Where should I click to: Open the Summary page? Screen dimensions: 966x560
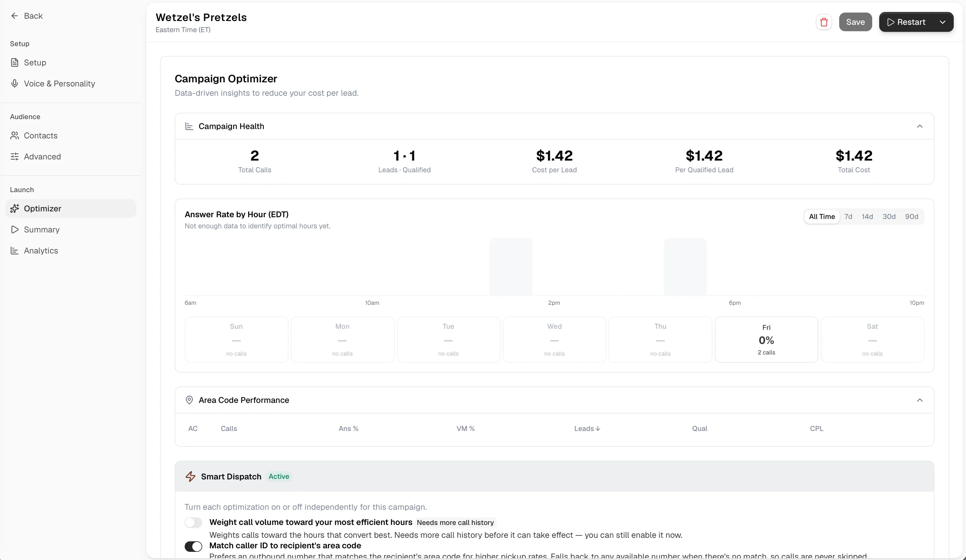pyautogui.click(x=70, y=229)
